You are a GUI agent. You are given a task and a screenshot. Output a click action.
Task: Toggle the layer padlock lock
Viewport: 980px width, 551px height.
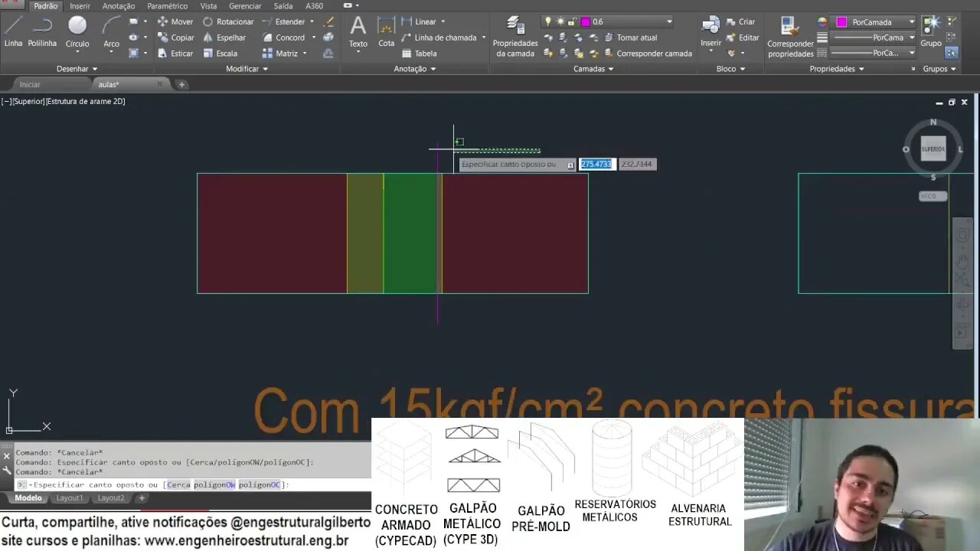572,22
